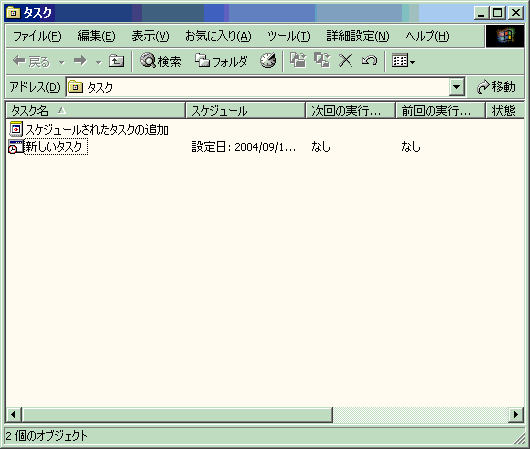
Task: Click the address bar folder icon
Action: (x=75, y=87)
